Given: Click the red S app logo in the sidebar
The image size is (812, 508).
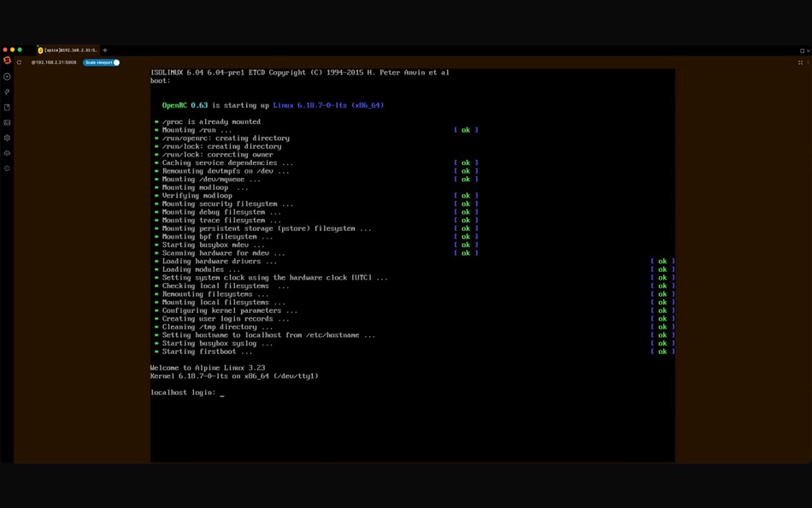Looking at the screenshot, I should click(x=7, y=61).
